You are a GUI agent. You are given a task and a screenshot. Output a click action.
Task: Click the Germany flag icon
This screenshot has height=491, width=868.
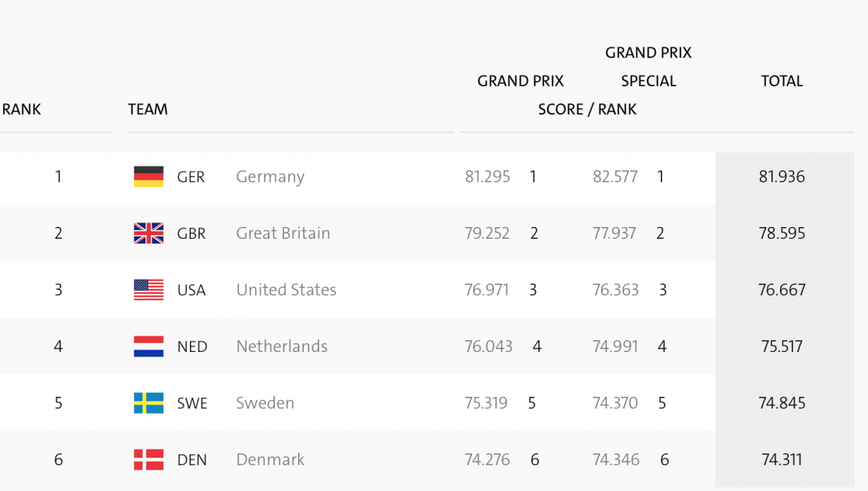tap(148, 177)
